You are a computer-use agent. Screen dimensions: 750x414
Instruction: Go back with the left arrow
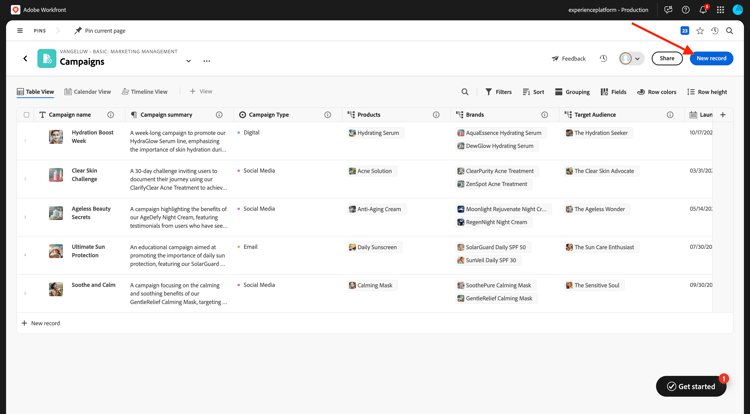[25, 58]
